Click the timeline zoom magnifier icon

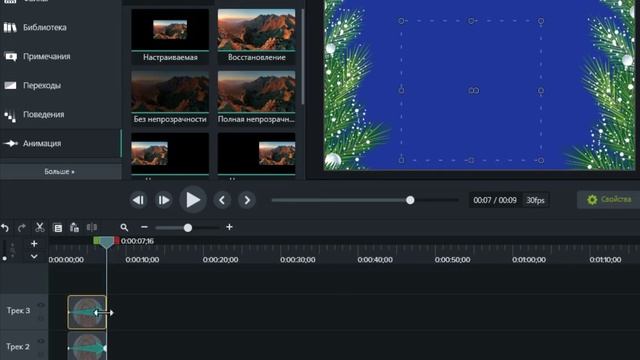click(124, 227)
